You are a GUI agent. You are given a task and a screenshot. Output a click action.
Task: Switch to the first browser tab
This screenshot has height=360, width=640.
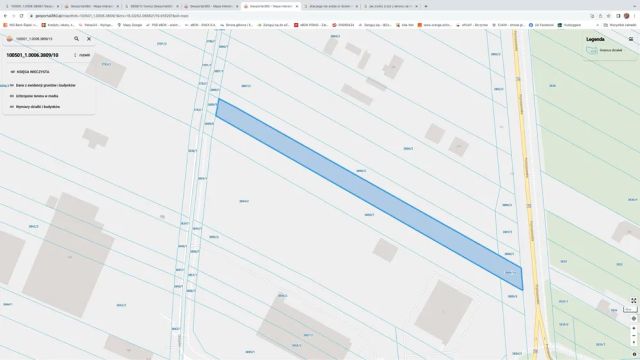pos(31,6)
